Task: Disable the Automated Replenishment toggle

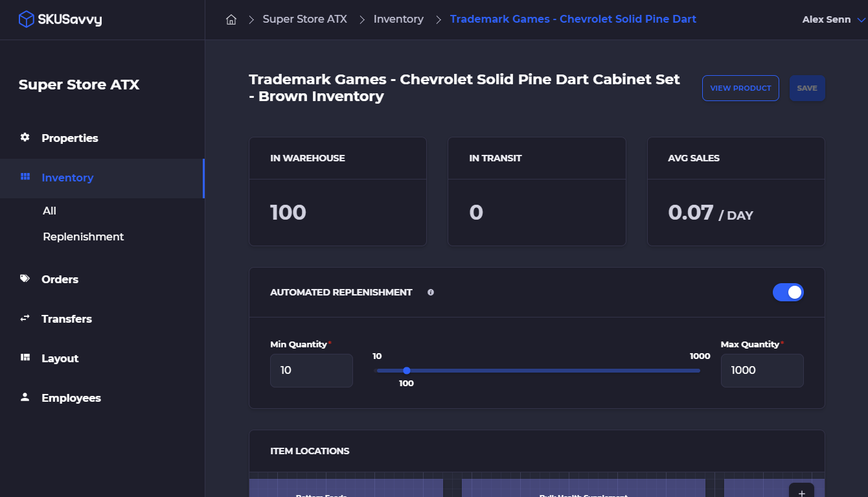Action: [x=788, y=292]
